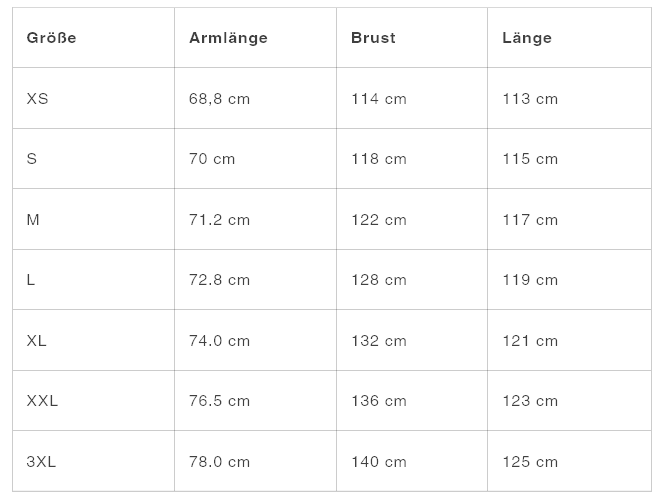
Task: Click the 140 cm chest value
Action: (379, 462)
